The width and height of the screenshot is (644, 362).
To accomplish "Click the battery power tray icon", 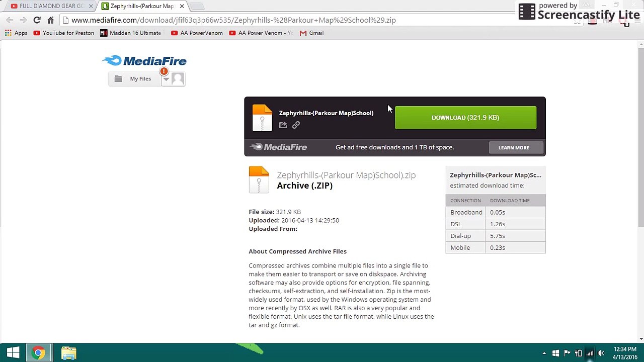I will 579,353.
